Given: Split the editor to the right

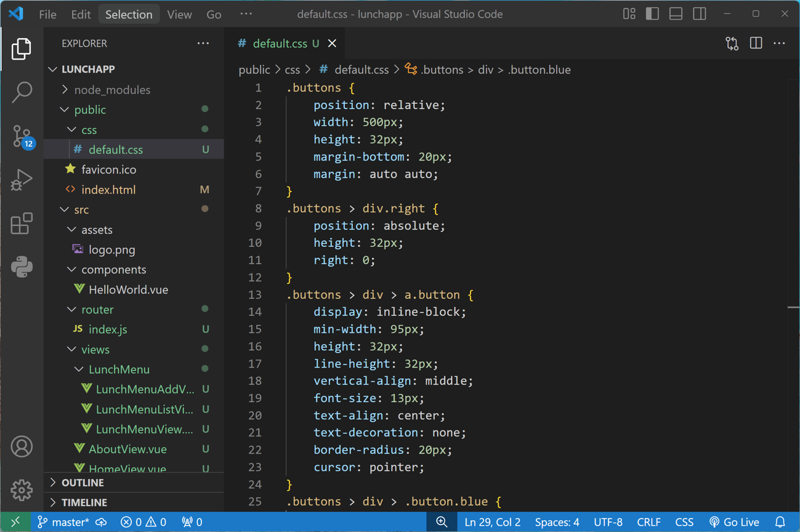Looking at the screenshot, I should click(x=756, y=43).
